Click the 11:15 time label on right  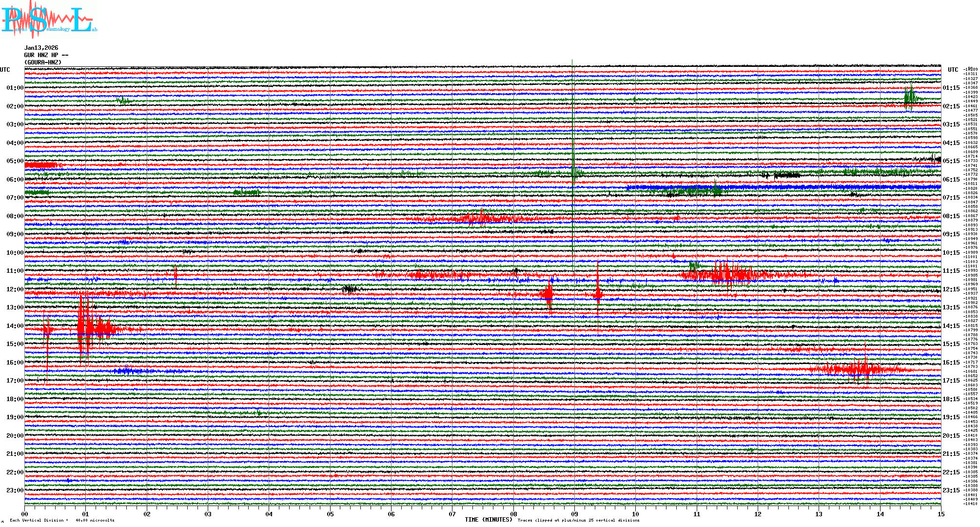click(951, 271)
